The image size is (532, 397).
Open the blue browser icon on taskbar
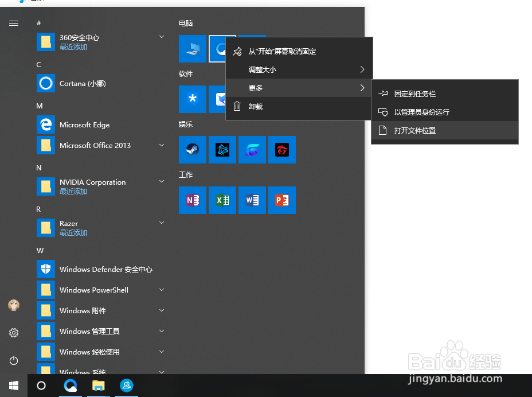pyautogui.click(x=71, y=386)
